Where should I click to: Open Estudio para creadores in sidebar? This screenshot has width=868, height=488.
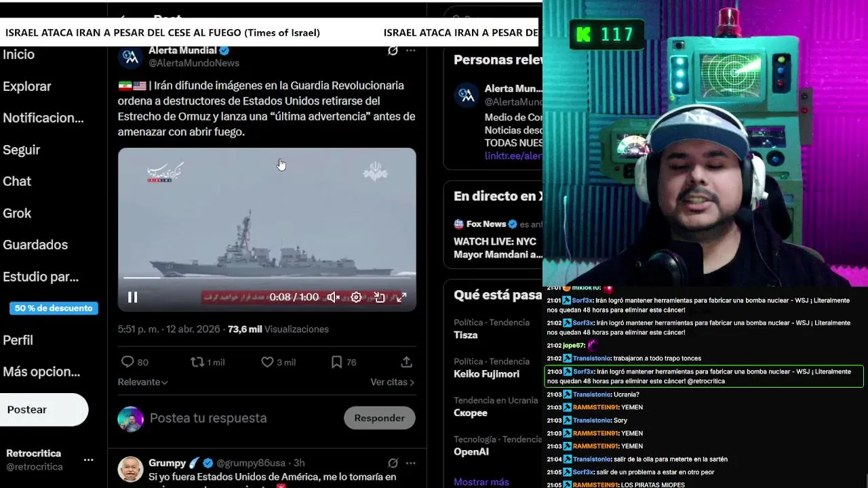(41, 277)
